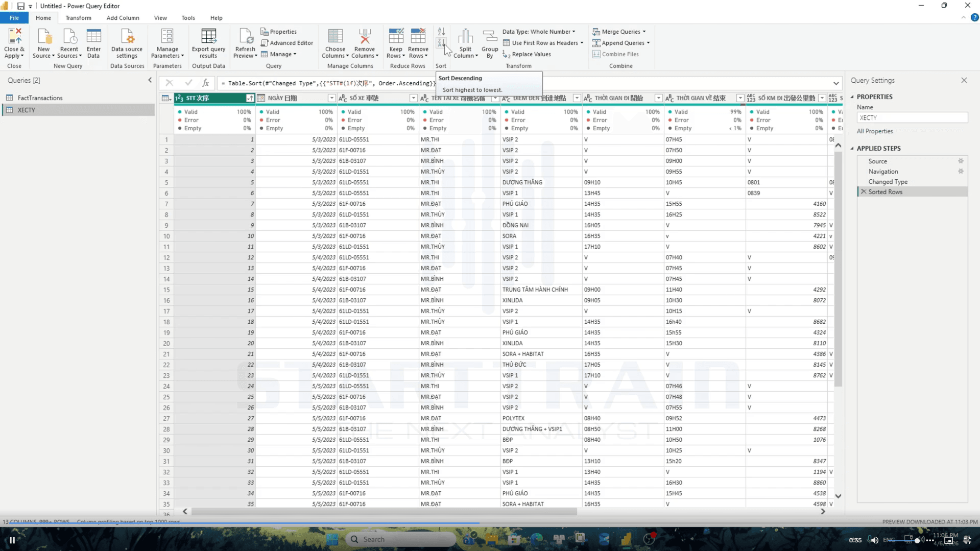
Task: Open the Data Type dropdown
Action: pos(539,32)
